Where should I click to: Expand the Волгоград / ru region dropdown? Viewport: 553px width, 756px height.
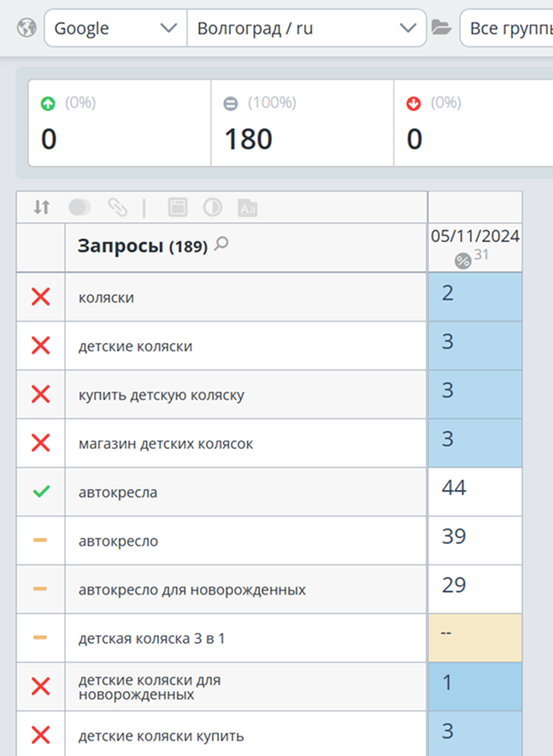(305, 28)
